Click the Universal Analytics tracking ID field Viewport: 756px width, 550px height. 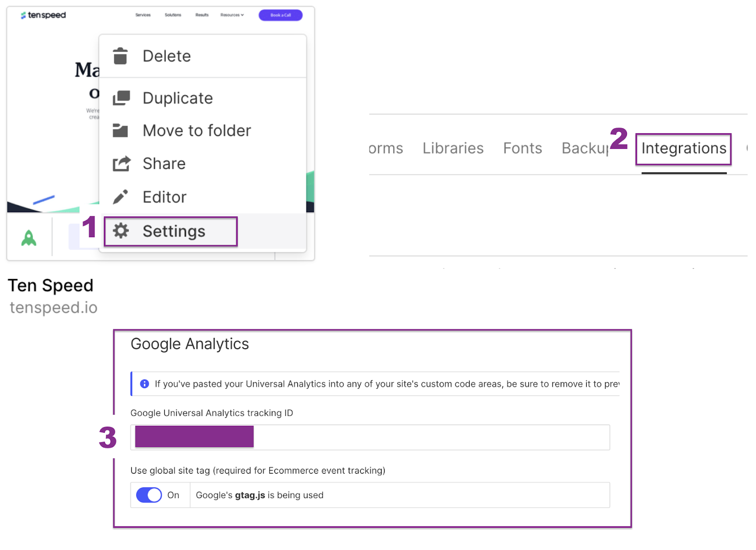point(370,437)
